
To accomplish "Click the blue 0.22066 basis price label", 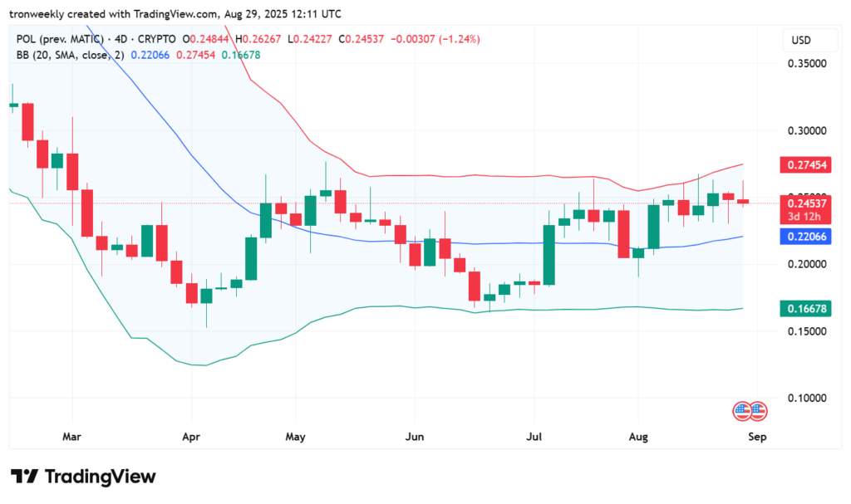I will [804, 237].
